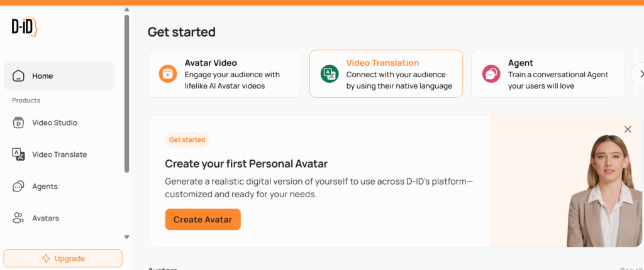The image size is (644, 270).
Task: Open Agents from sidebar
Action: (58, 186)
